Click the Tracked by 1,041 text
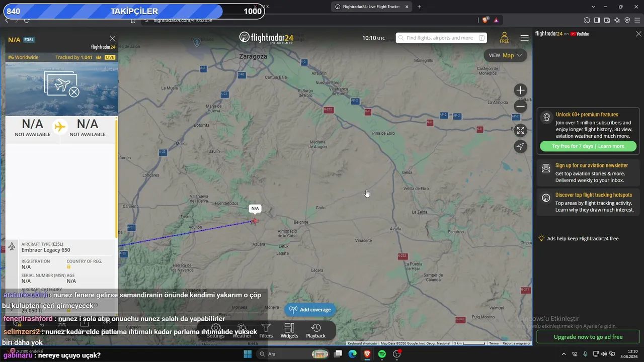Viewport: 644px width, 362px height. click(x=74, y=57)
